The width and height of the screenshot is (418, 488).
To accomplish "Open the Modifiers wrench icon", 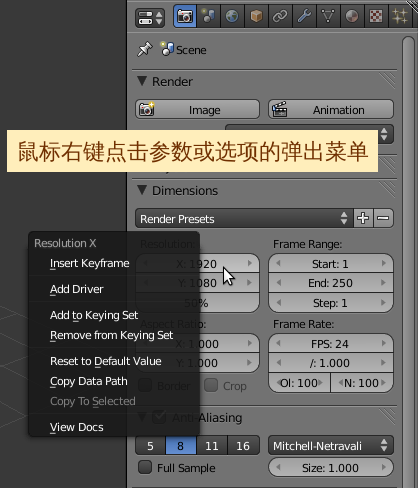I will pos(304,16).
